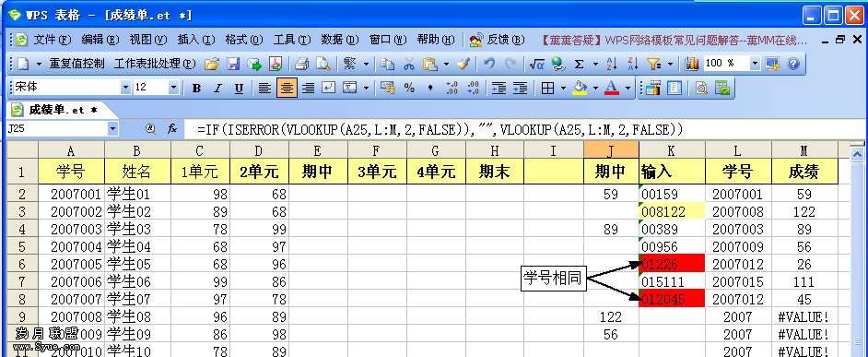
Task: Save the workbook with floppy icon
Action: tap(234, 64)
